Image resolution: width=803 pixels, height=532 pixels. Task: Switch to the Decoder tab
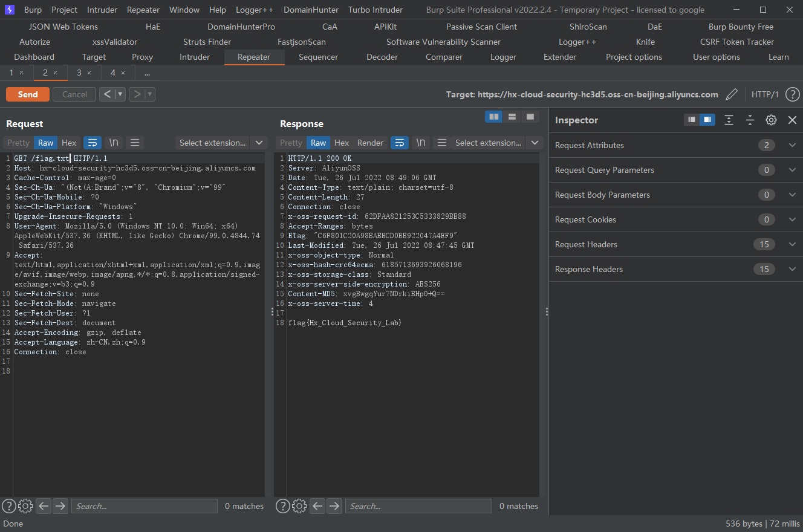[382, 57]
